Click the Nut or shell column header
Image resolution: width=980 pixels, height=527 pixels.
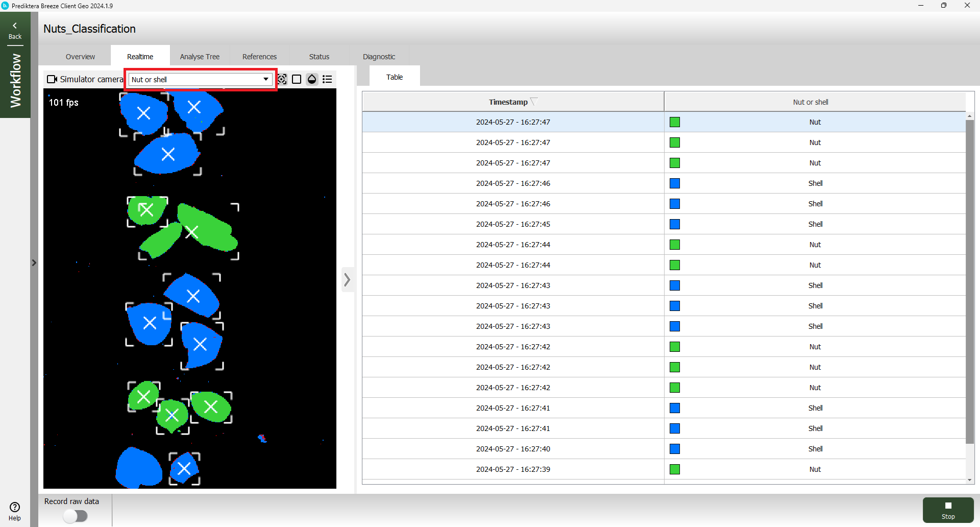coord(810,102)
